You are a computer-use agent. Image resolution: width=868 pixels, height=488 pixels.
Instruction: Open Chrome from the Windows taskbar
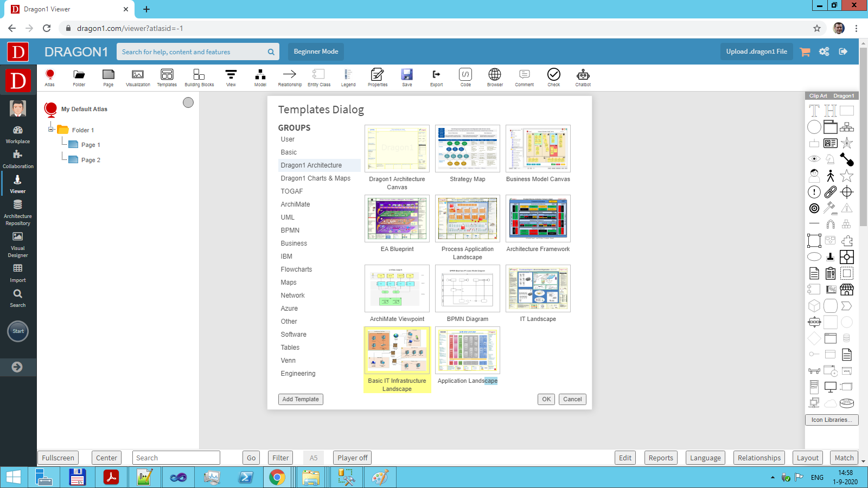point(277,477)
